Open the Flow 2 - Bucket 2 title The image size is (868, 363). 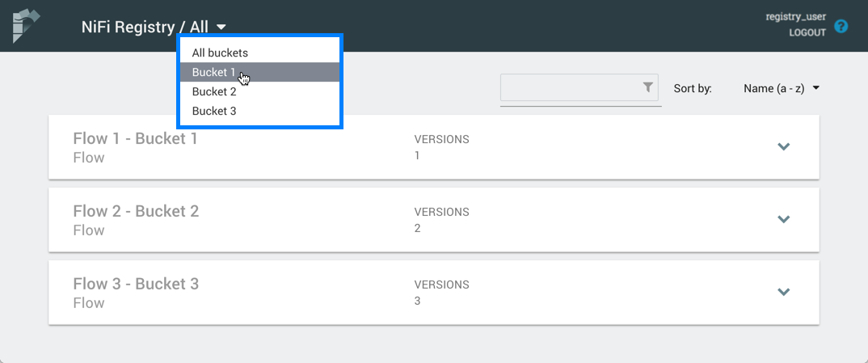coord(135,211)
